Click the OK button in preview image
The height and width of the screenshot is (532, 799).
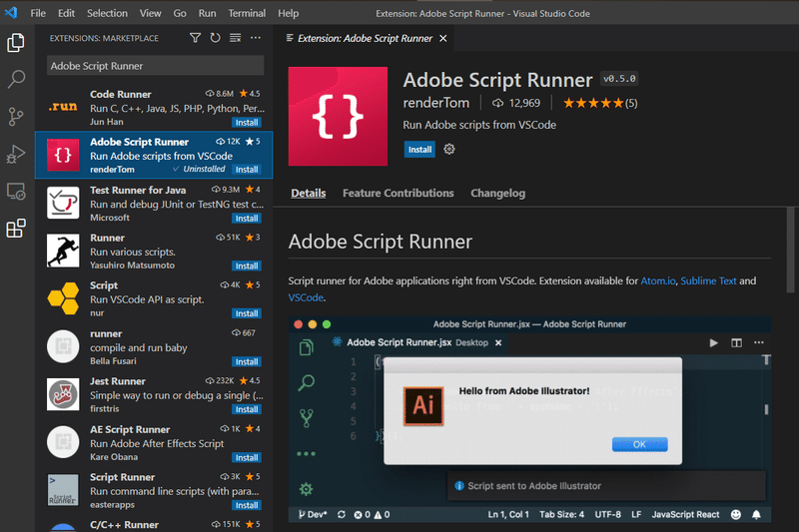[639, 444]
